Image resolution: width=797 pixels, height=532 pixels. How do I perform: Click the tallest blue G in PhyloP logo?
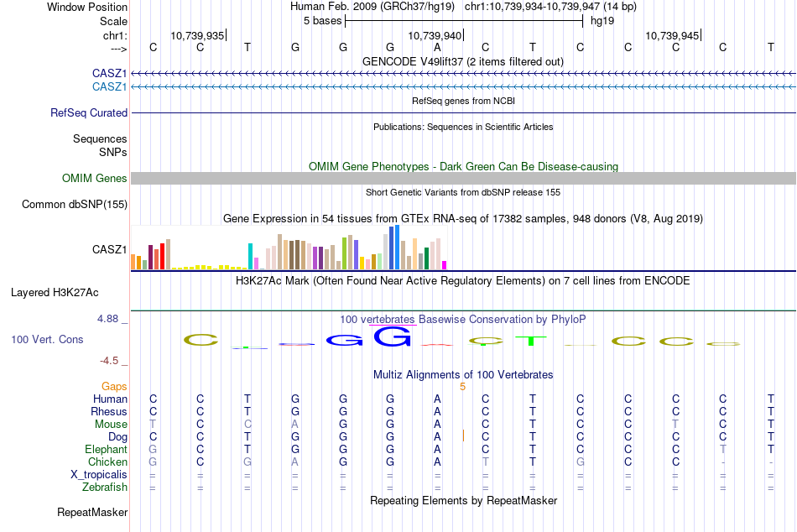point(392,336)
